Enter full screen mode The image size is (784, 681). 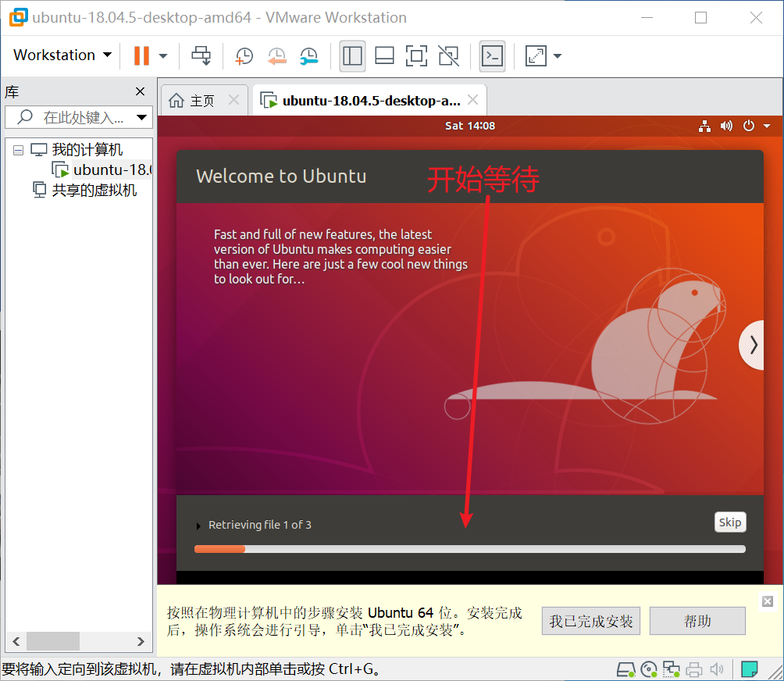tap(416, 56)
